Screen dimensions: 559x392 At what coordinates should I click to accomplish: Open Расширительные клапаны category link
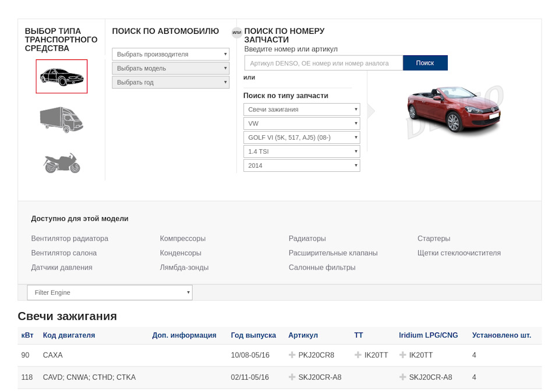(x=333, y=253)
